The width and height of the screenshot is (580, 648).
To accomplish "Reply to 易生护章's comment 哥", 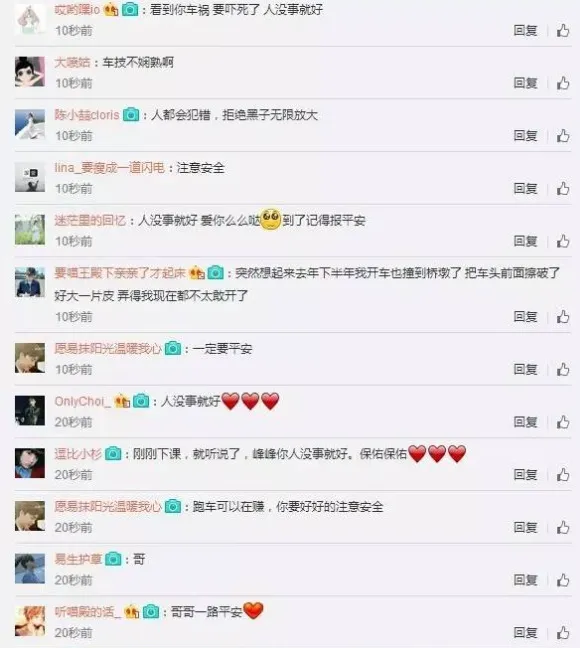I will (x=525, y=580).
